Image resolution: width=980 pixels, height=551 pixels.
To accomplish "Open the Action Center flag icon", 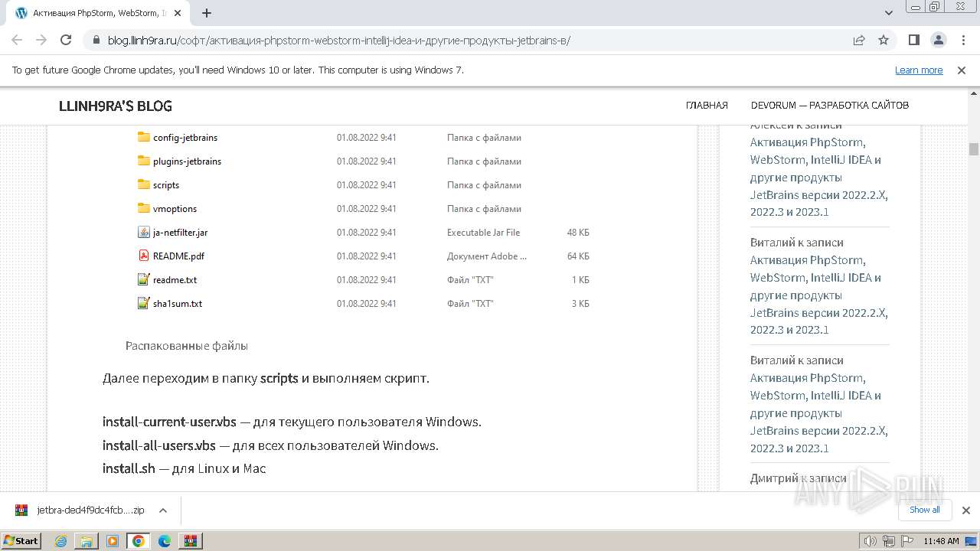I will point(906,541).
